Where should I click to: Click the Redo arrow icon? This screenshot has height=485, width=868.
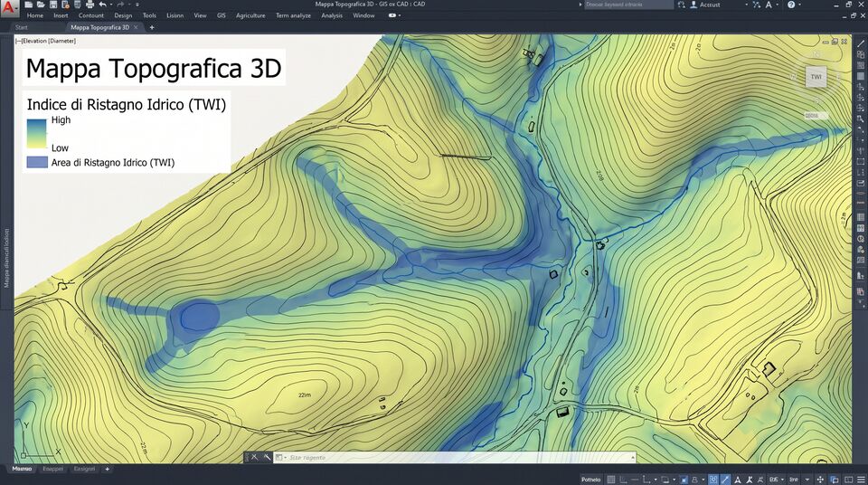click(120, 5)
